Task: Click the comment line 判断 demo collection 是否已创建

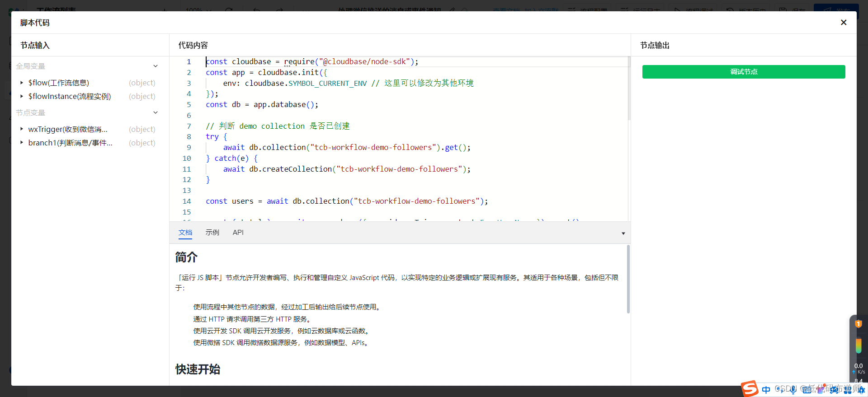Action: click(278, 126)
